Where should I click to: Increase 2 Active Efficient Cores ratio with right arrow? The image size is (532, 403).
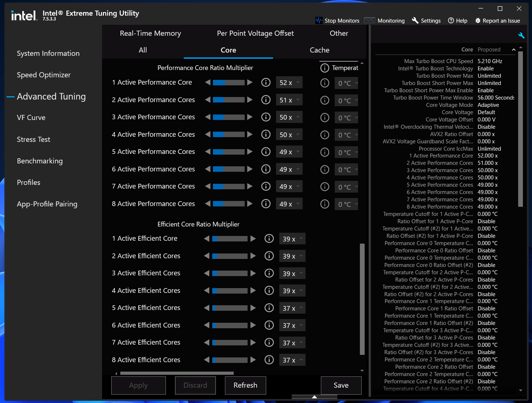(253, 256)
